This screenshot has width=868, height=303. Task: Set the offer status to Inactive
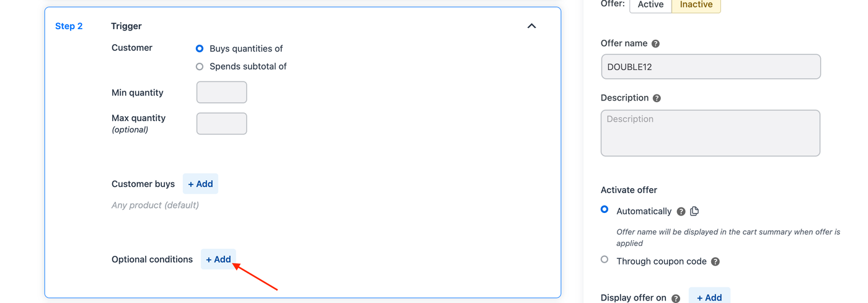pos(696,5)
